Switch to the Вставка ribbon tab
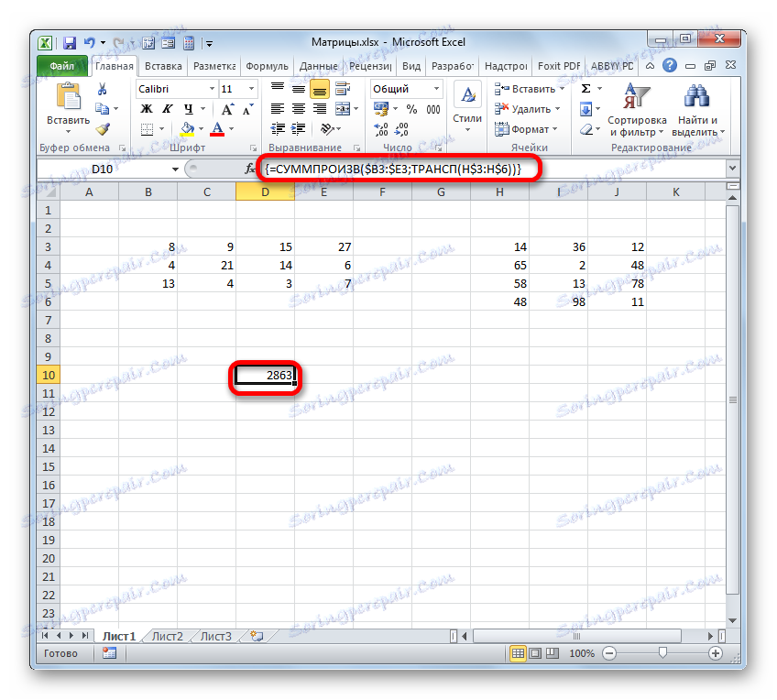Screen dimensions: 777x700 click(163, 66)
